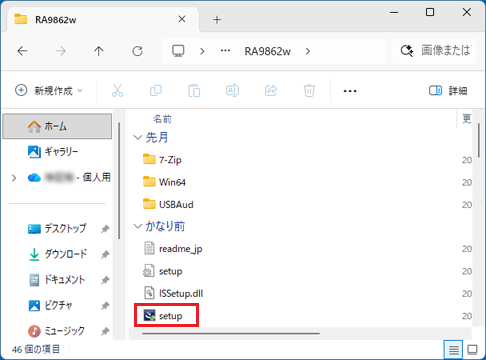Click the Share icon in toolbar
The height and width of the screenshot is (360, 486).
271,90
